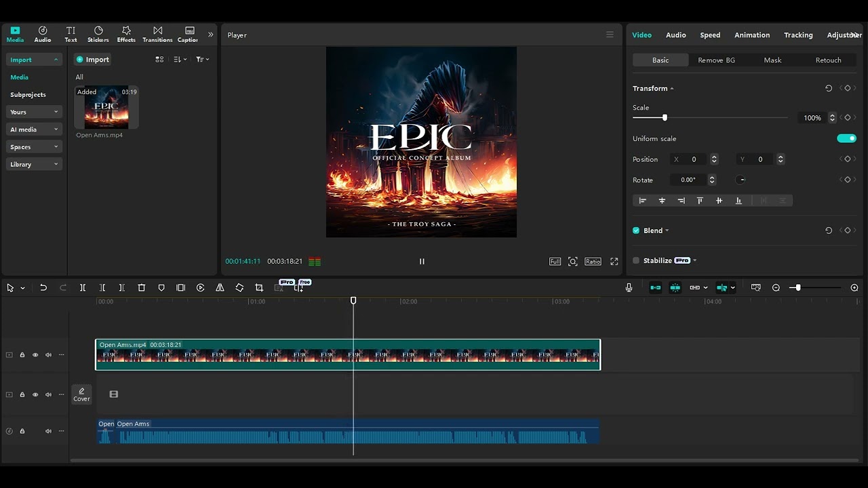868x488 pixels.
Task: Expand the player to fullscreen with arrows icon
Action: point(614,262)
